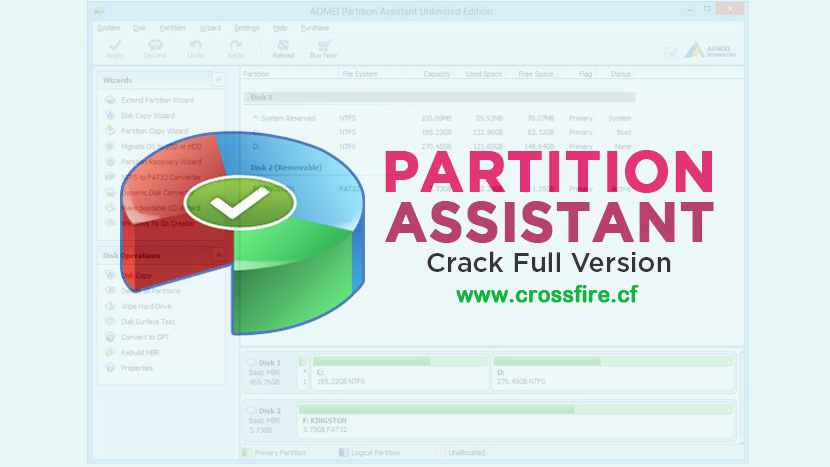This screenshot has width=830, height=467.
Task: Open the Purchase menu
Action: coord(315,28)
